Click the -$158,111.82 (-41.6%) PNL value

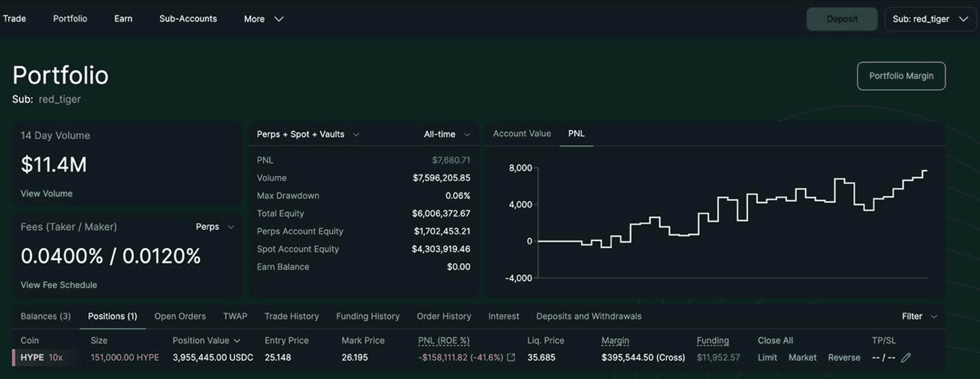tap(461, 358)
